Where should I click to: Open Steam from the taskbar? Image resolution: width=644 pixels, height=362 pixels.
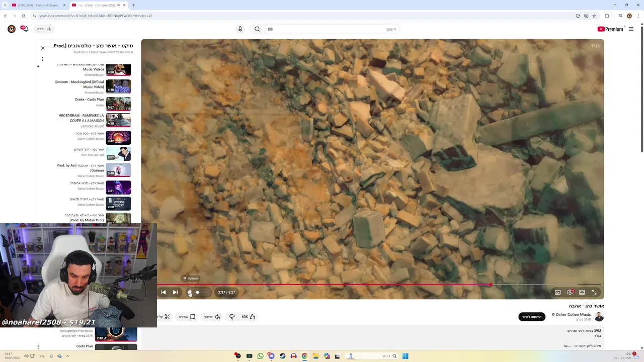click(282, 356)
